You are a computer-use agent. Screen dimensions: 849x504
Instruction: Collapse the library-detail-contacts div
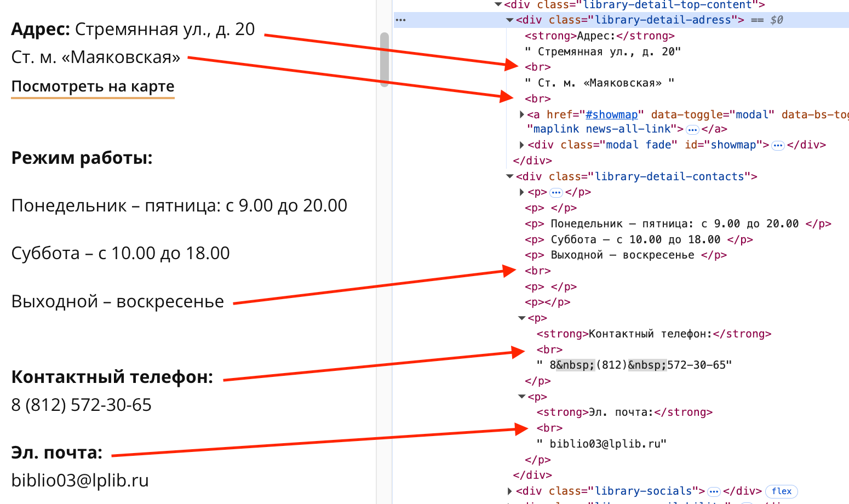(x=509, y=176)
